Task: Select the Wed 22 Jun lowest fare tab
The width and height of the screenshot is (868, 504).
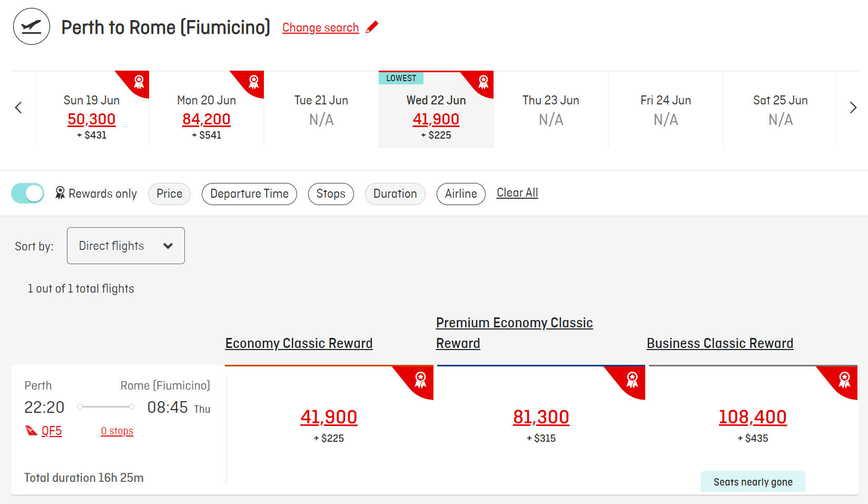Action: point(436,110)
